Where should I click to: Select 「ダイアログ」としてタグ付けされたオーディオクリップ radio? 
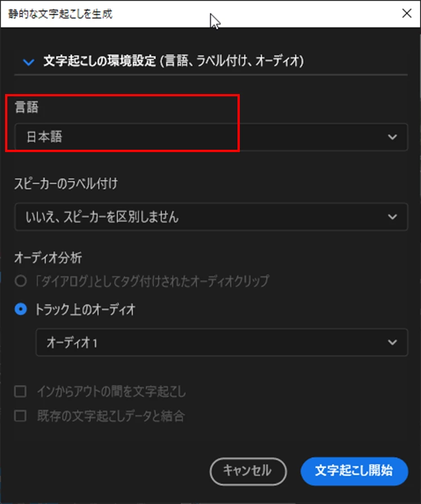click(x=21, y=281)
